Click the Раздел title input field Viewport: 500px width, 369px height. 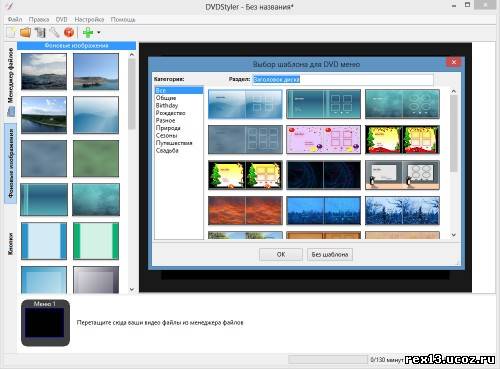click(342, 79)
